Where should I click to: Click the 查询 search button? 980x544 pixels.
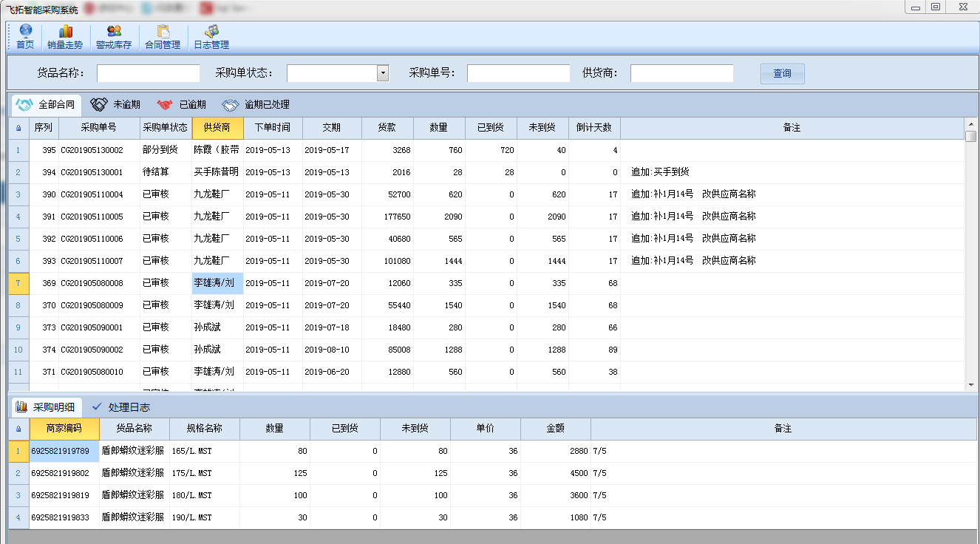(x=782, y=73)
